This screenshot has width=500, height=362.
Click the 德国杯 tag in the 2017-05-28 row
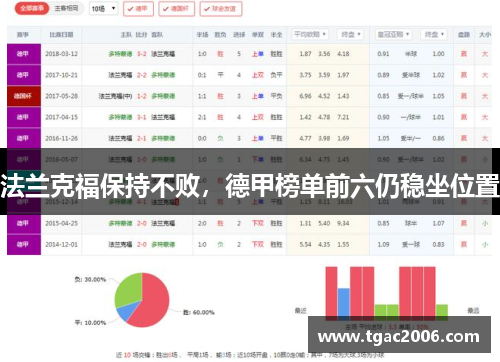[24, 96]
